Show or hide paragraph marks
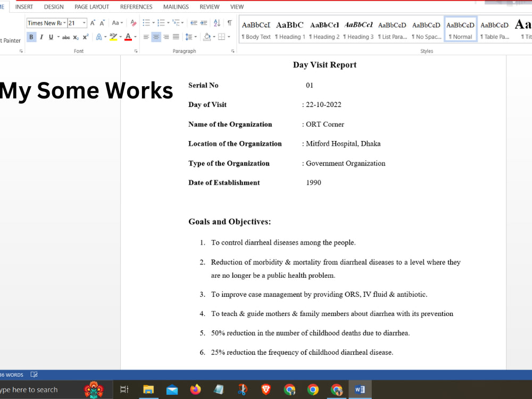Image resolution: width=532 pixels, height=399 pixels. coord(230,23)
